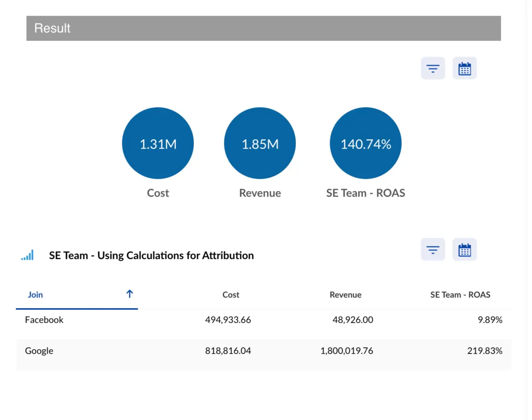Open filter icon above KPI circles
The height and width of the screenshot is (420, 532).
[433, 68]
